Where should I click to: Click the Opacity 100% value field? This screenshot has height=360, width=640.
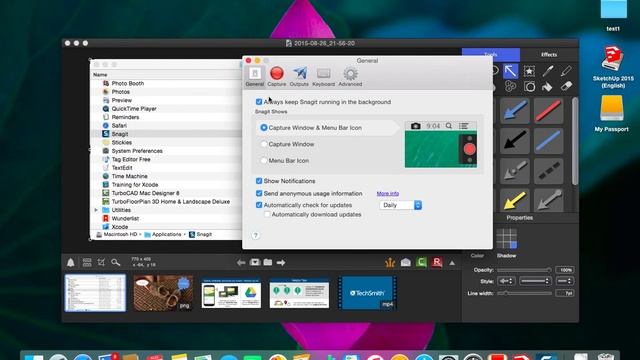tap(565, 270)
